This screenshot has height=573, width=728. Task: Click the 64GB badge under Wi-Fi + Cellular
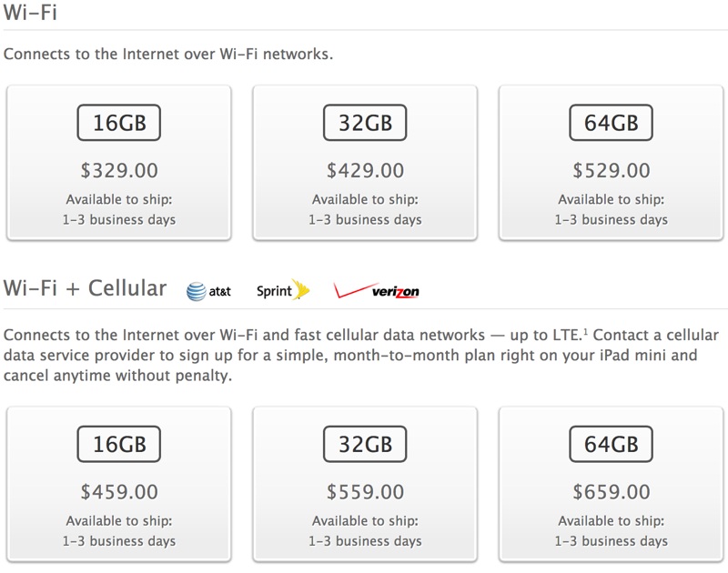click(611, 444)
